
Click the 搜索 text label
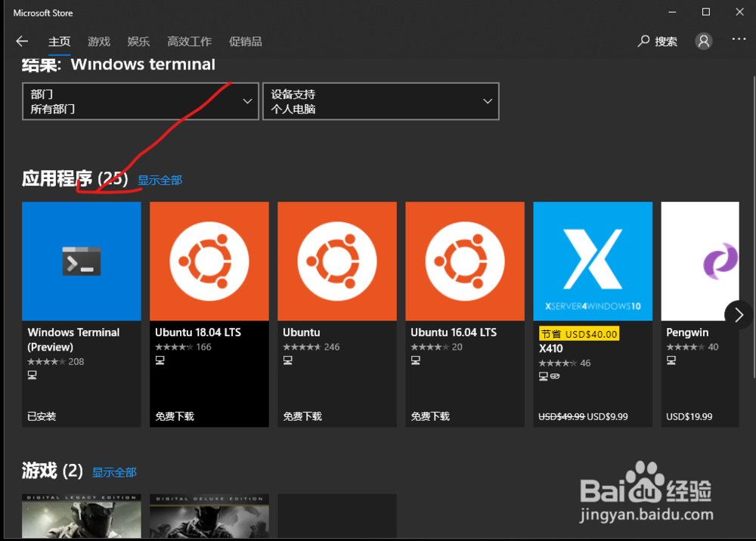(666, 42)
